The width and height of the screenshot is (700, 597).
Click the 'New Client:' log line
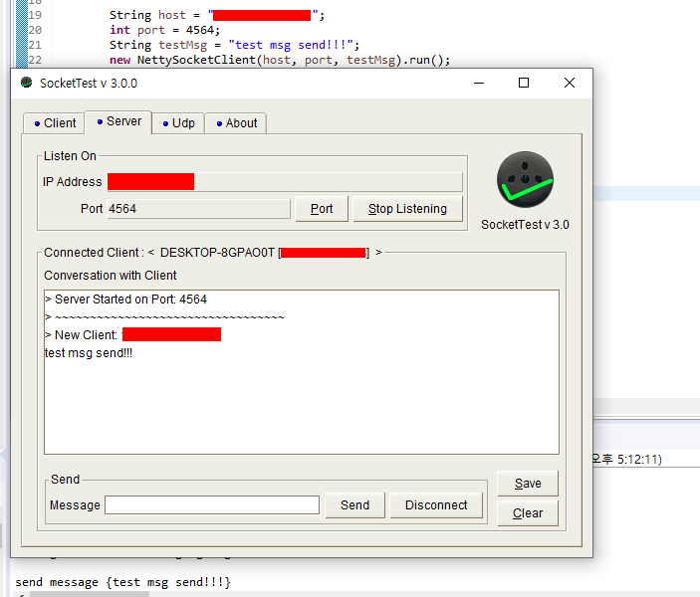coord(133,334)
